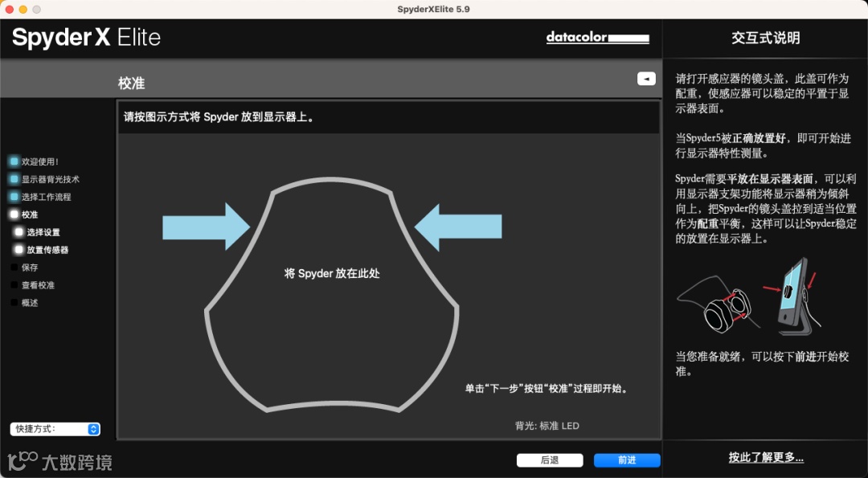Click the 保存 step in the sidebar
Screen dimensions: 868x478
24,268
